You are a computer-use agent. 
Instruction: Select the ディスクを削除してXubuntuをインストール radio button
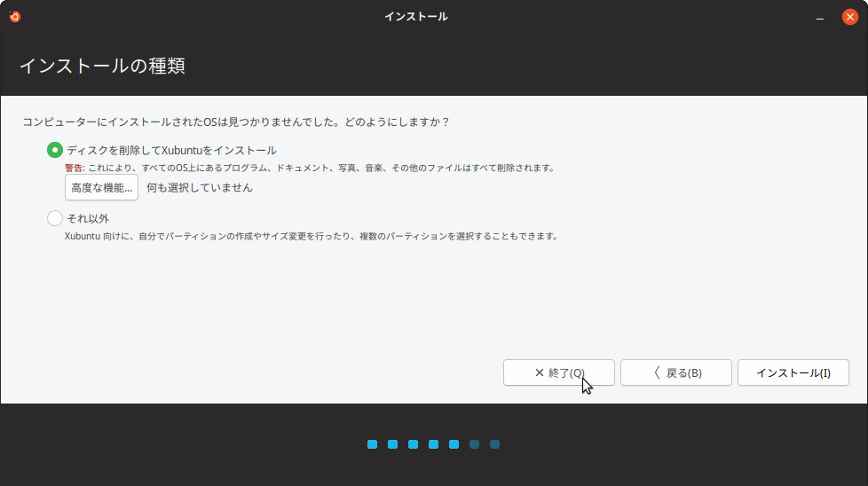(55, 151)
